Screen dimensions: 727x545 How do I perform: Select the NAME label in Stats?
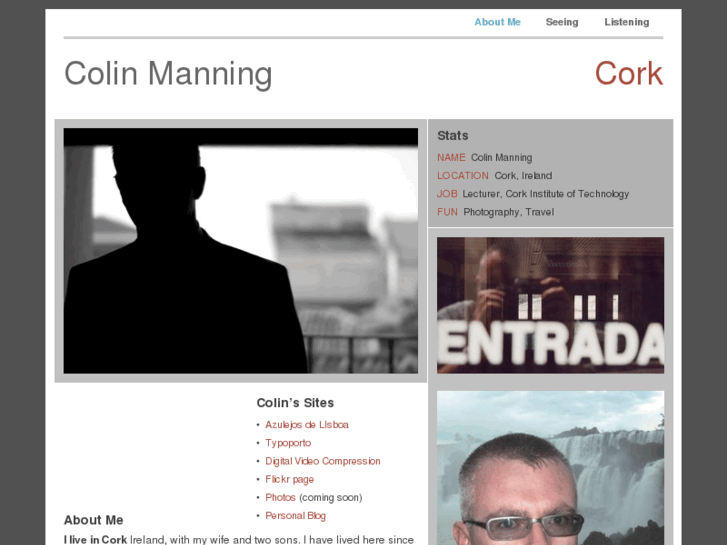point(451,158)
